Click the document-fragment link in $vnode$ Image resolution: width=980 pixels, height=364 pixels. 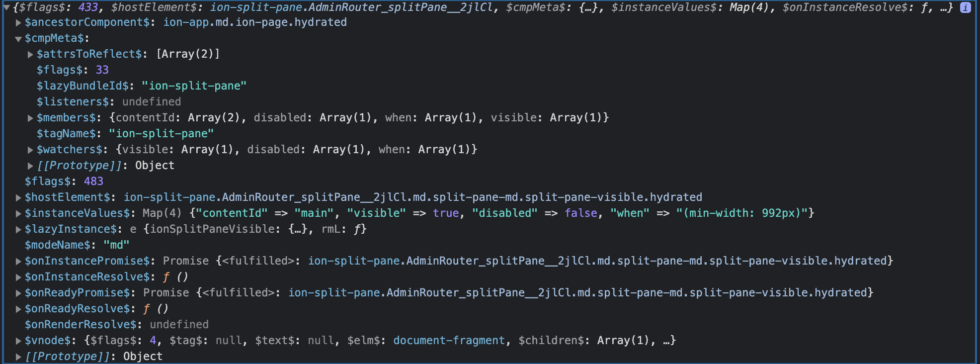click(449, 341)
